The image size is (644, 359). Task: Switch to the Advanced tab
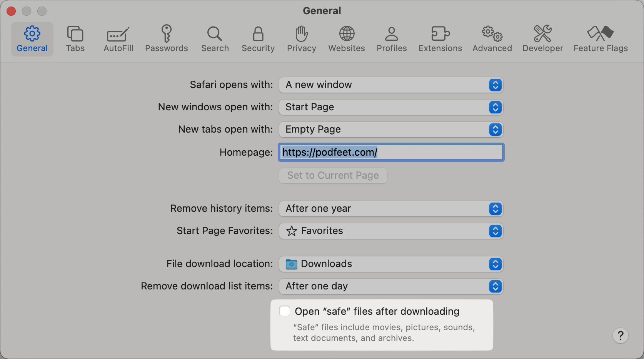[492, 39]
